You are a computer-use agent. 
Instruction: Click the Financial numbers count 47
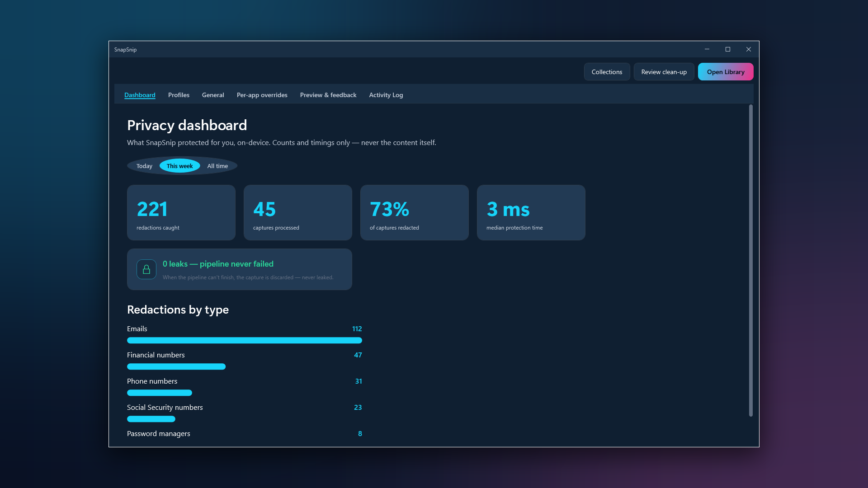(358, 355)
